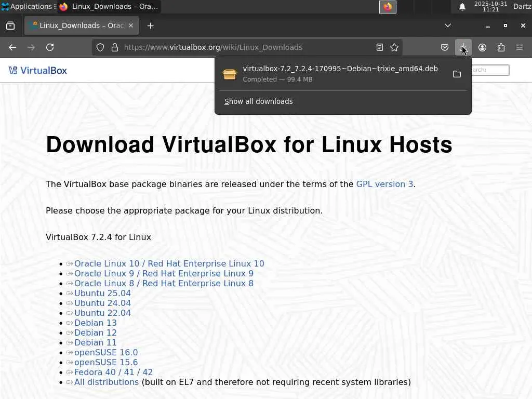Open the extensions puzzle icon
The width and height of the screenshot is (532, 399).
[x=501, y=47]
